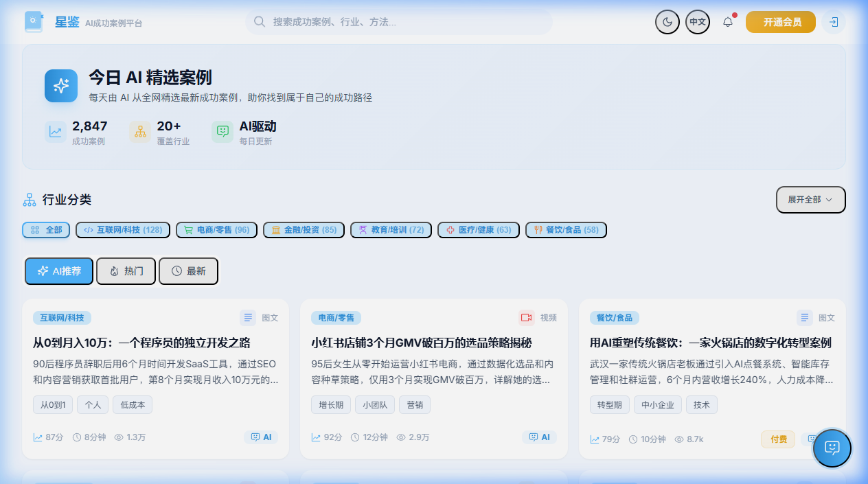Image resolution: width=868 pixels, height=484 pixels.
Task: Select the login arrow icon at top right
Action: 833,22
